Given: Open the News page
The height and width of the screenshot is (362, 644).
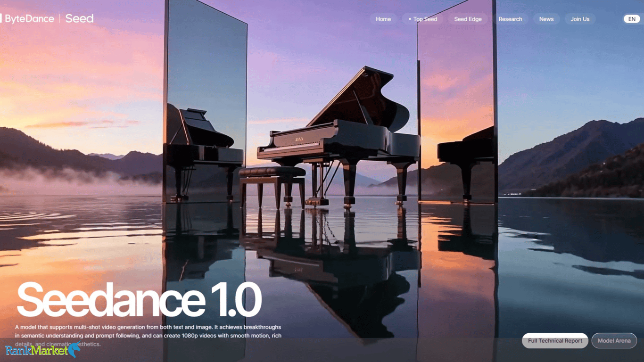Looking at the screenshot, I should [546, 19].
